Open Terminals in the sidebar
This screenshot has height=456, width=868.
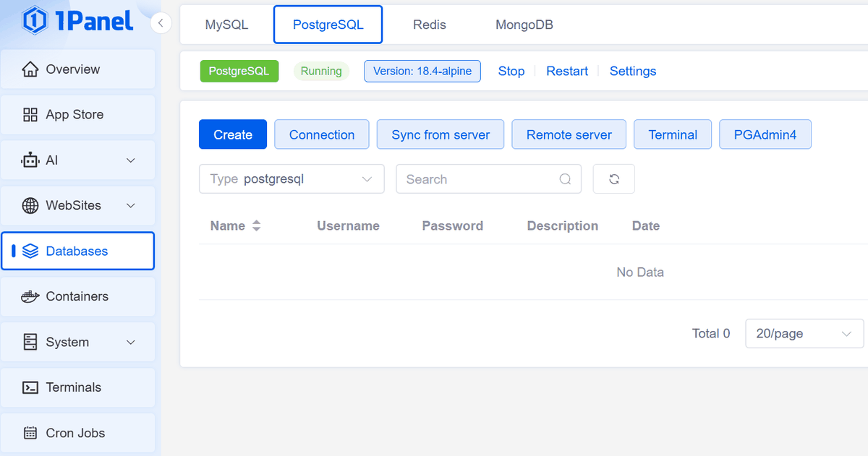pos(78,387)
